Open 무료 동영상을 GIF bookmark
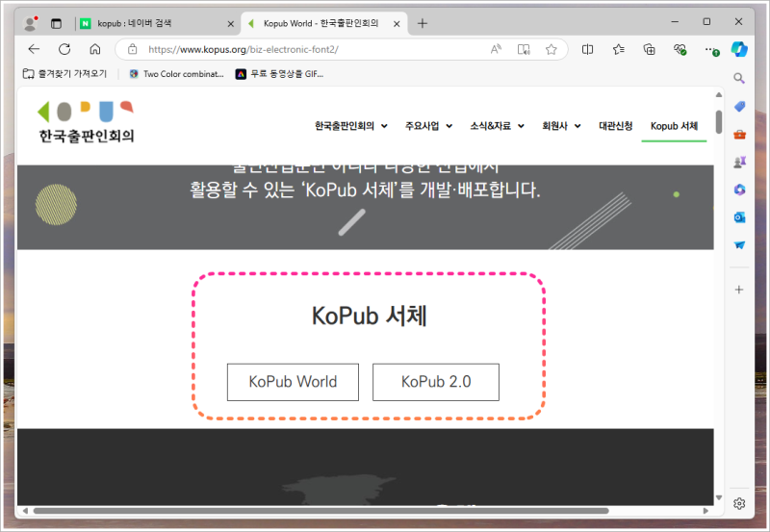 279,74
